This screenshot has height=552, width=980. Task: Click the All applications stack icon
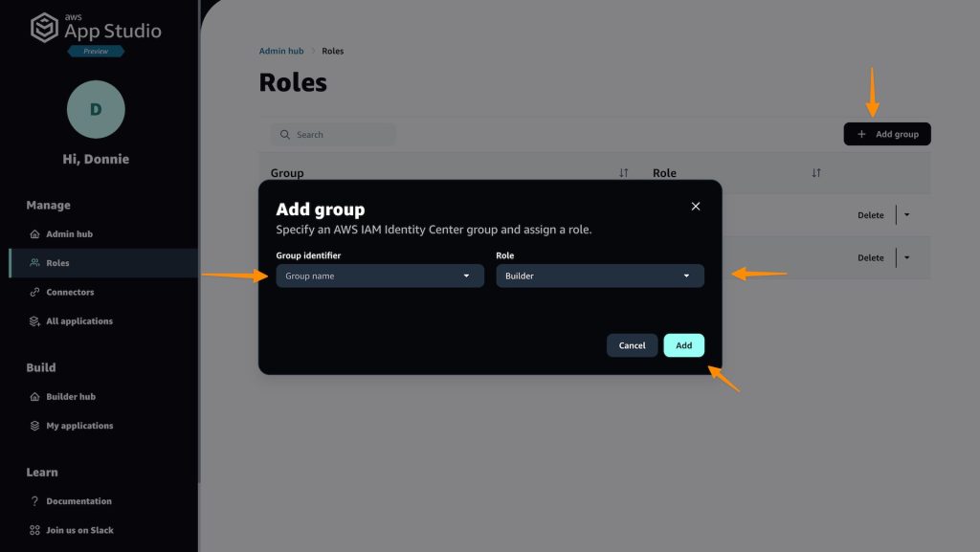point(35,321)
